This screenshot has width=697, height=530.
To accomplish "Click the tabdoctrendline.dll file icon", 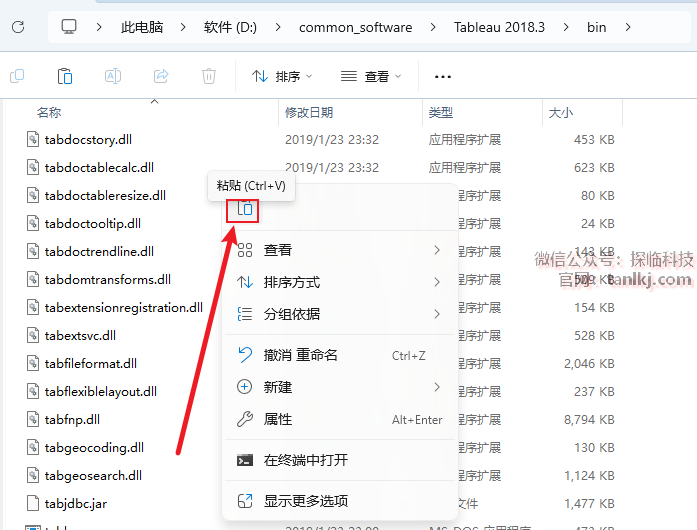I will [x=33, y=251].
